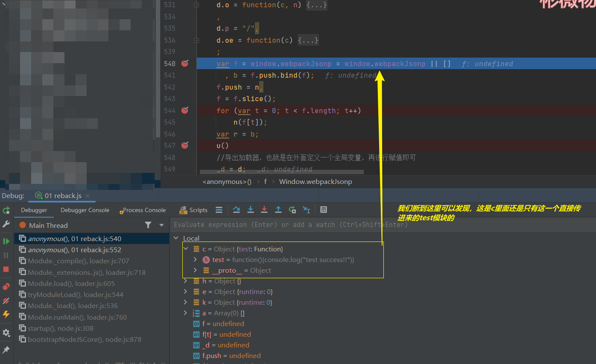The width and height of the screenshot is (596, 364).
Task: Expand the __proto__ Object entry
Action: coord(195,270)
